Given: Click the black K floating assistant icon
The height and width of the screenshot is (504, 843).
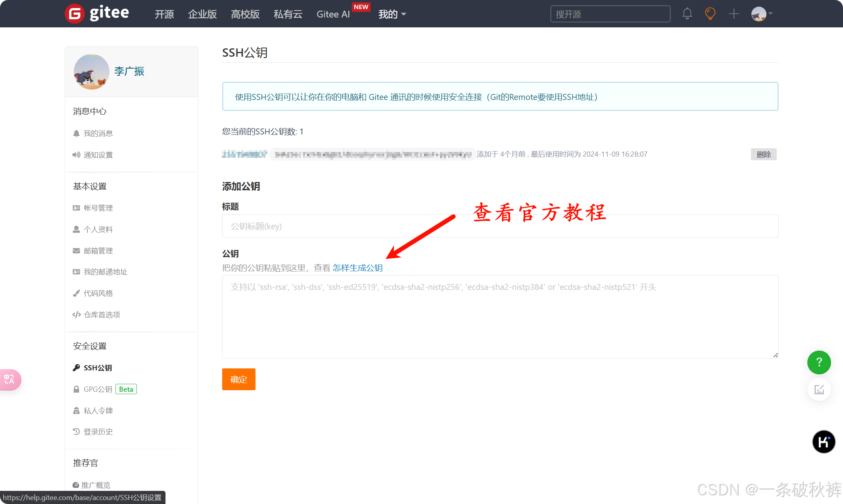Looking at the screenshot, I should point(824,442).
